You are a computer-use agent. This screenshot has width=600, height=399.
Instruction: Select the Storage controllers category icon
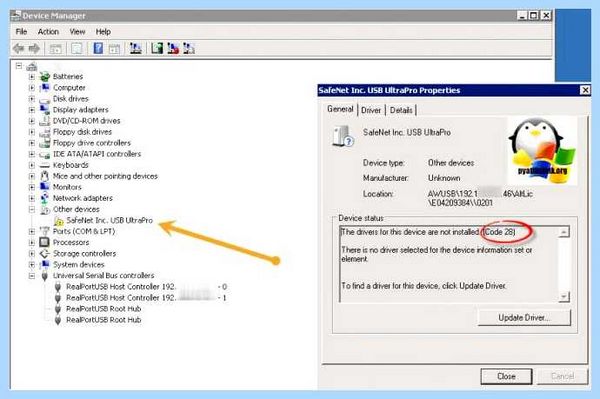(x=44, y=254)
